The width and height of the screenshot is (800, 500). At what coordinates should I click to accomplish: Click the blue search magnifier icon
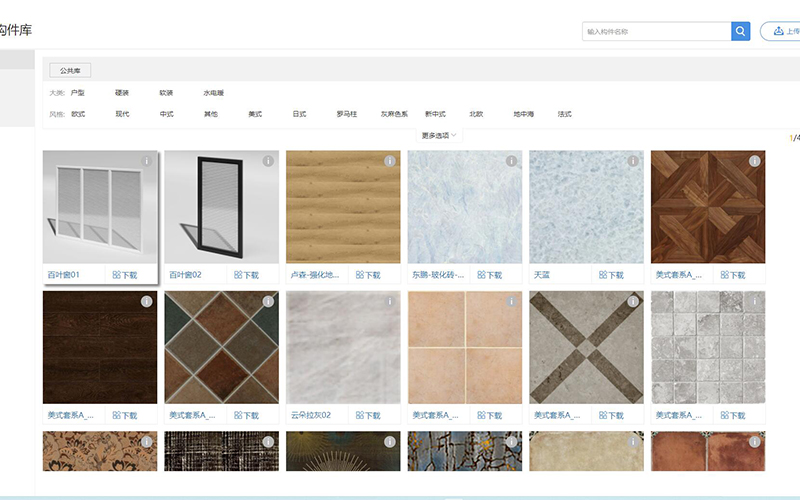(x=740, y=31)
